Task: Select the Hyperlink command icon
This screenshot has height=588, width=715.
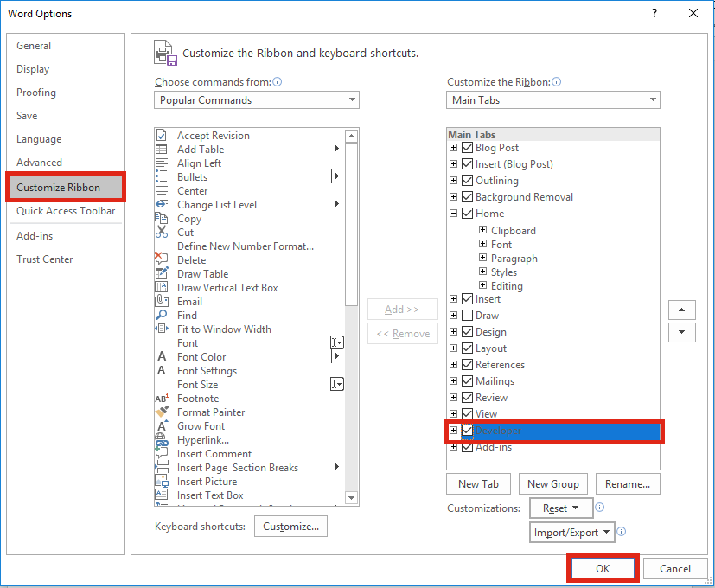Action: [x=163, y=440]
